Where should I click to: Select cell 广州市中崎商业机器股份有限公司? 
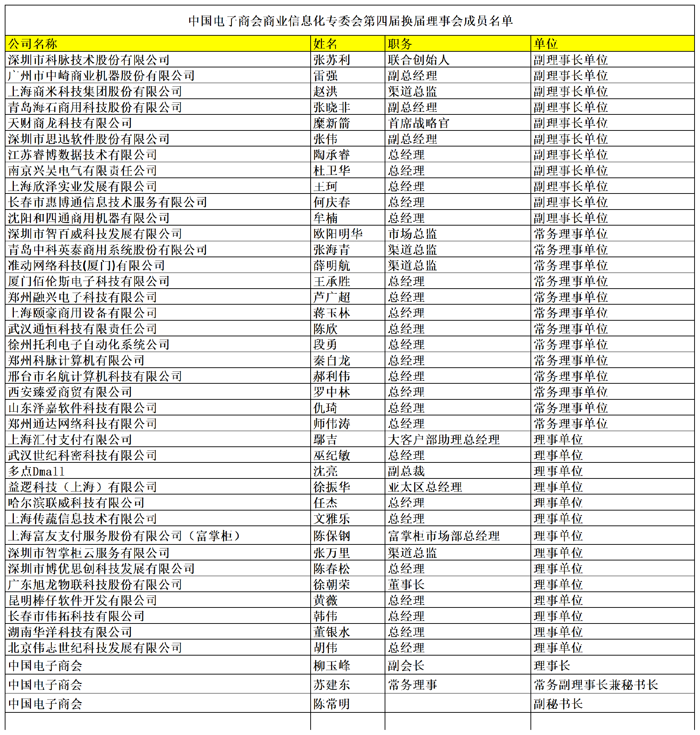158,76
